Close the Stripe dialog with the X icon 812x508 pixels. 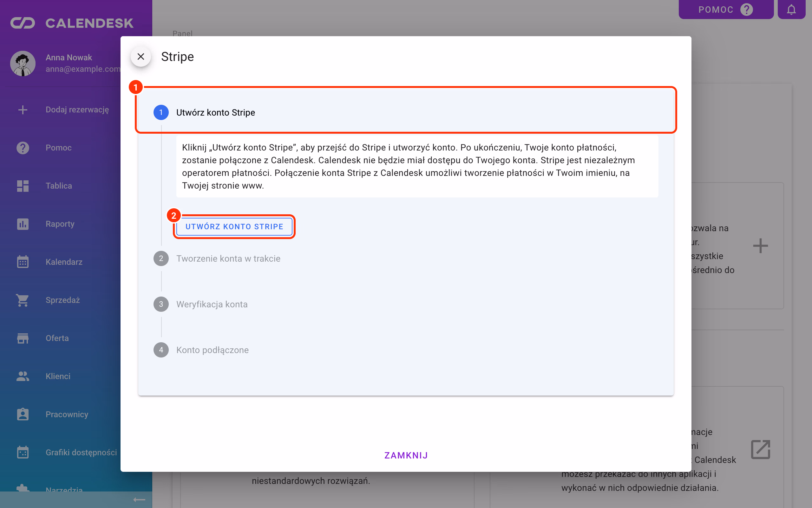point(141,57)
